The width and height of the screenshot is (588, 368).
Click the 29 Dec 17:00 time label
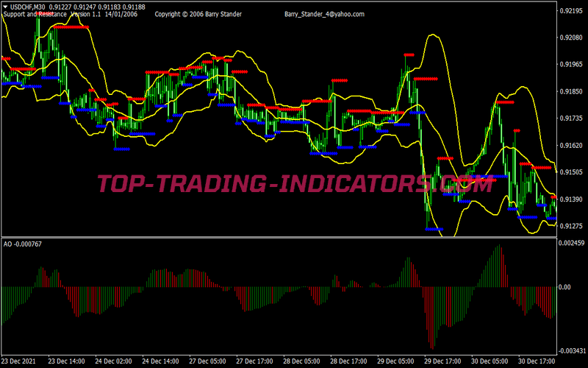442,361
